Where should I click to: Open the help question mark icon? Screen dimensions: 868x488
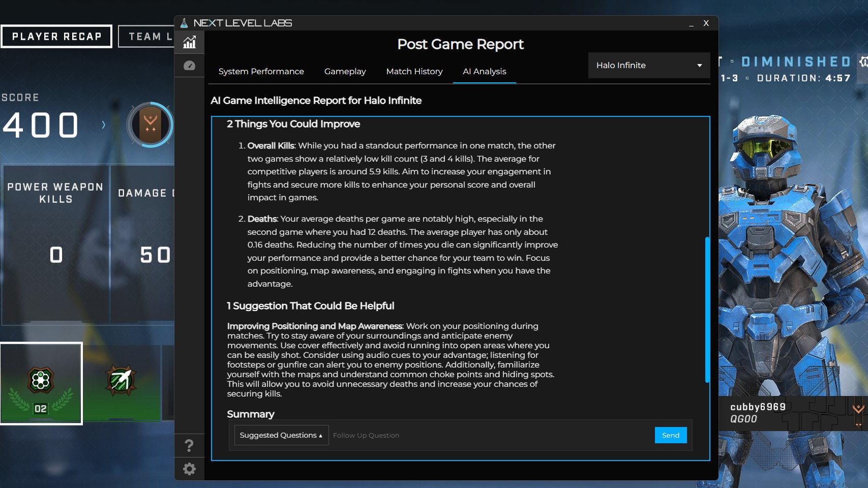[x=189, y=445]
